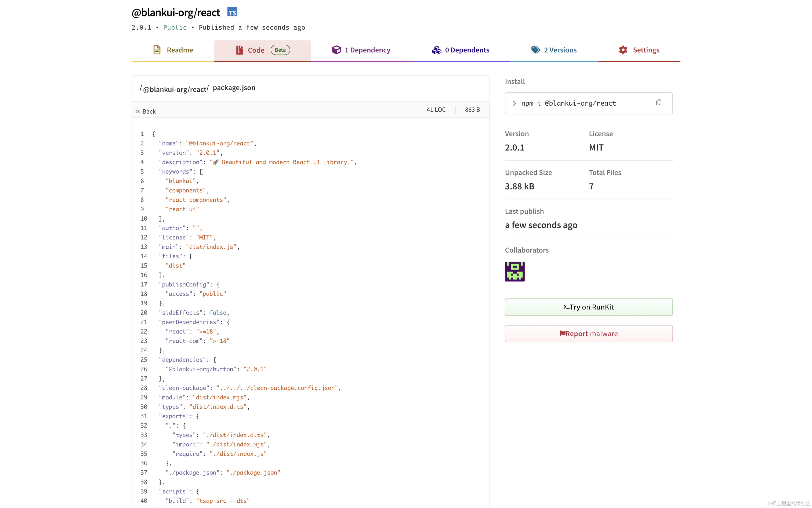Select the npm i @blankui-org/react command
This screenshot has height=508, width=812.
pos(568,103)
